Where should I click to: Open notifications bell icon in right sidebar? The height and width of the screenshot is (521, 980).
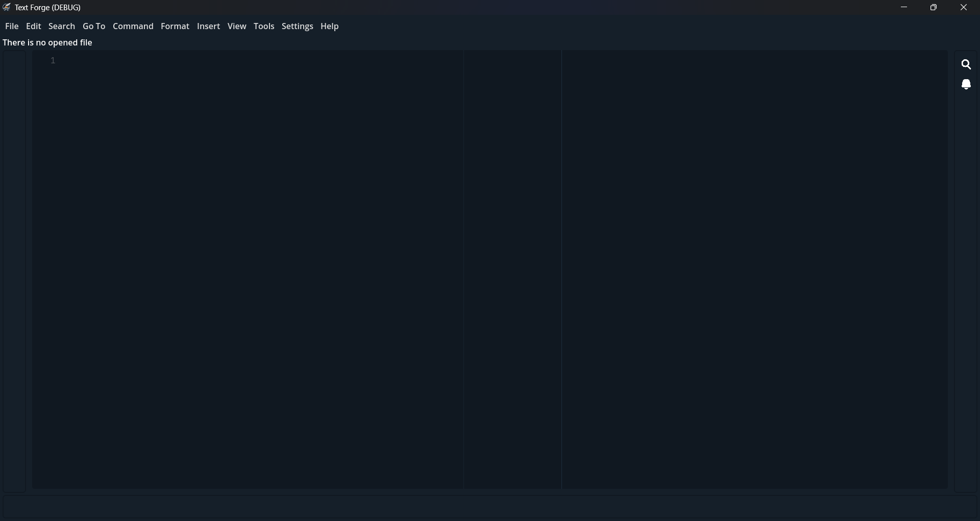966,84
